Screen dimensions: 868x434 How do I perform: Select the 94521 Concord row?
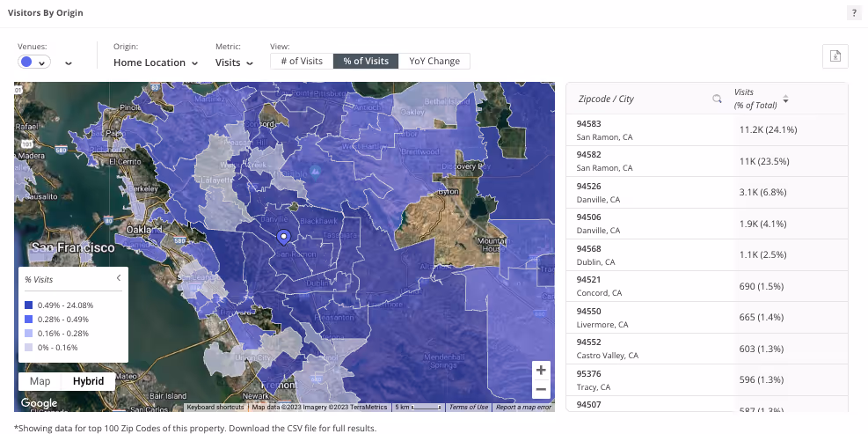point(707,287)
